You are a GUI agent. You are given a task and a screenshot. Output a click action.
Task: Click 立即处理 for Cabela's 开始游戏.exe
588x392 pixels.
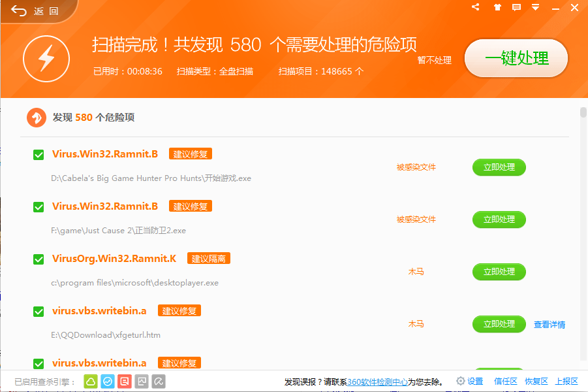pyautogui.click(x=499, y=167)
